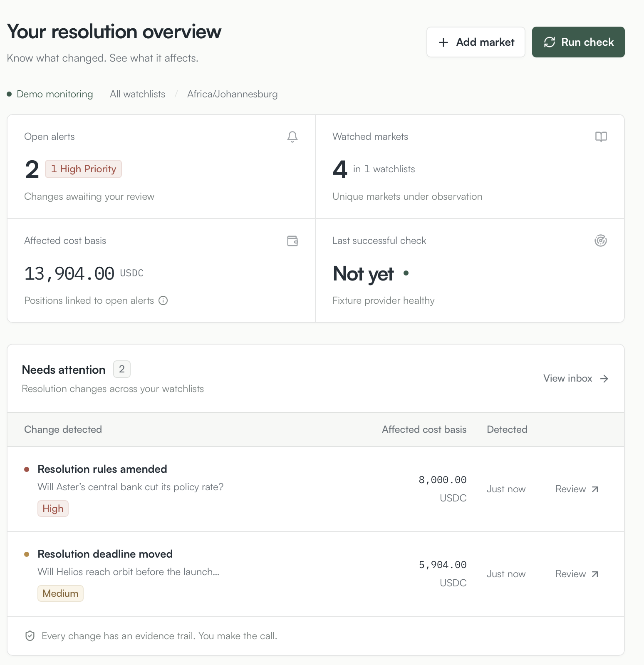Click the Detected column header
This screenshot has height=665, width=644.
(507, 429)
